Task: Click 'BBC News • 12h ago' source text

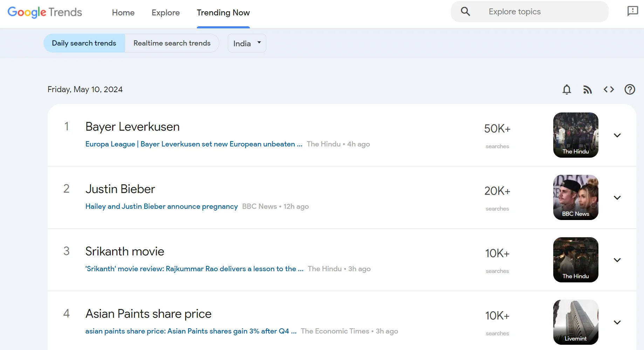Action: (x=275, y=206)
